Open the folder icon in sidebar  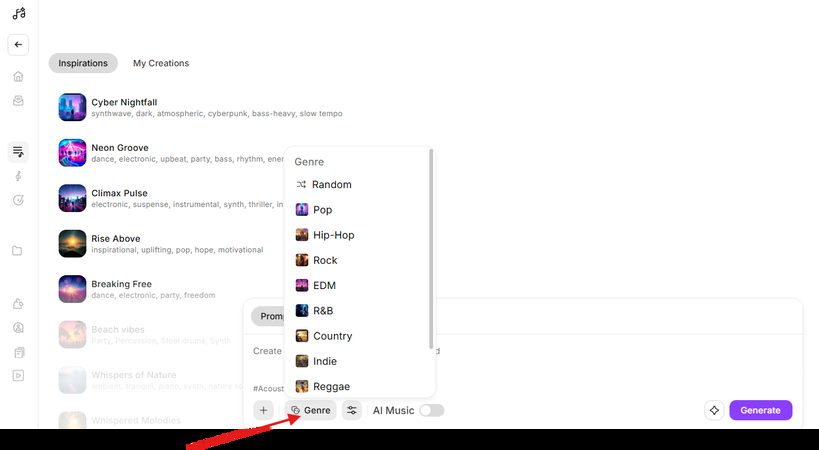18,251
